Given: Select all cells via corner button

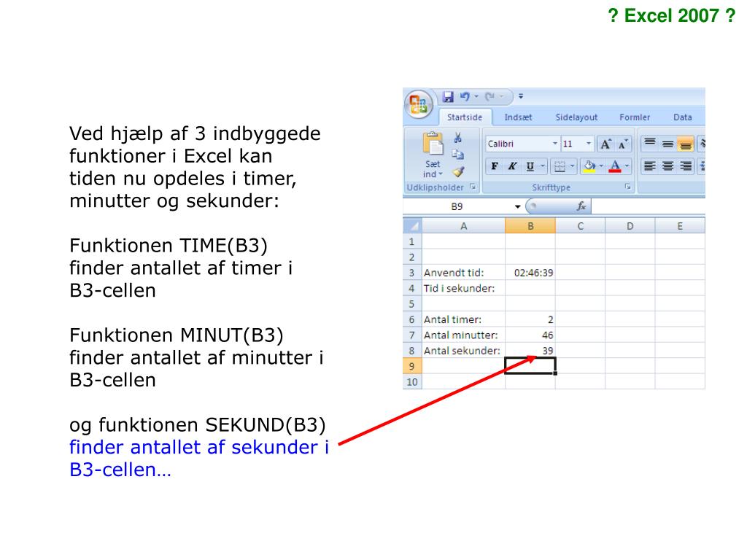Looking at the screenshot, I should pos(413,226).
